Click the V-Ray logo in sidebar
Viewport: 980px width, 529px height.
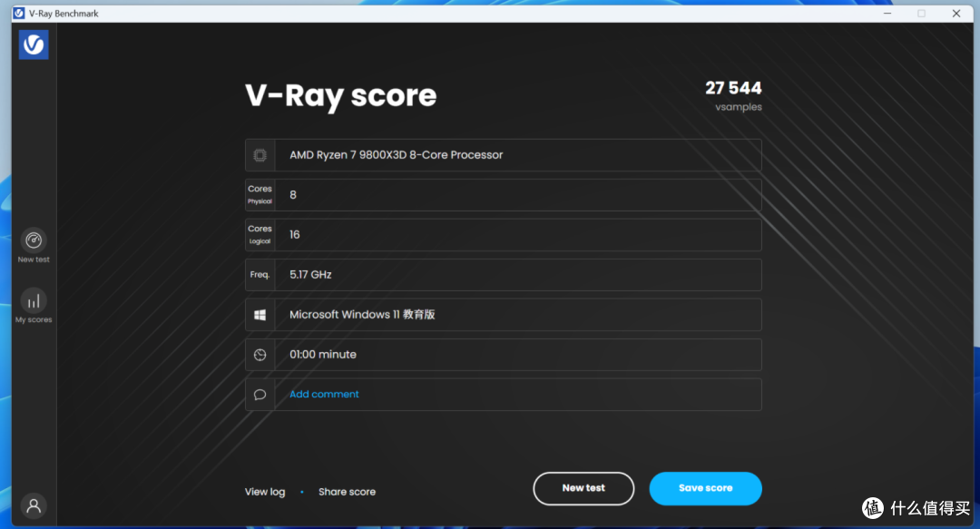click(34, 44)
